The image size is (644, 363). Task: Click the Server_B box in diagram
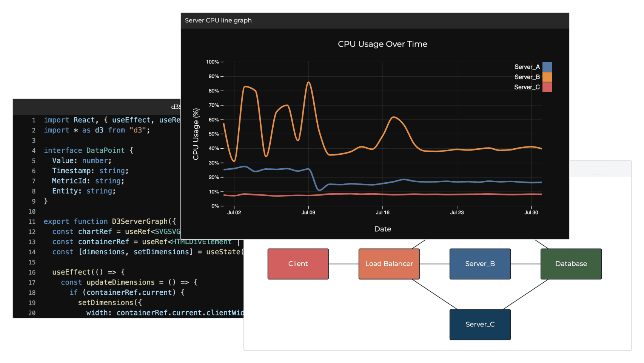480,264
